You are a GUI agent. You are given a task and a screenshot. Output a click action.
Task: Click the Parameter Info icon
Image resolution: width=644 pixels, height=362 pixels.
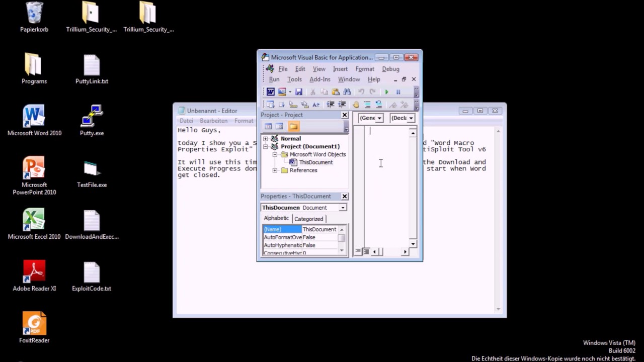pyautogui.click(x=304, y=105)
